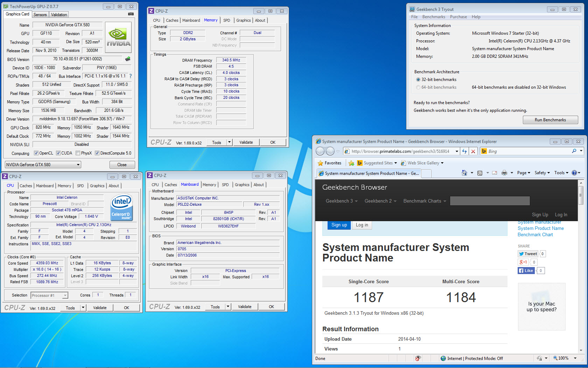Open Graphics tab in CPU-Z Mainboard window
Screen dimensions: 588x368
pyautogui.click(x=242, y=185)
